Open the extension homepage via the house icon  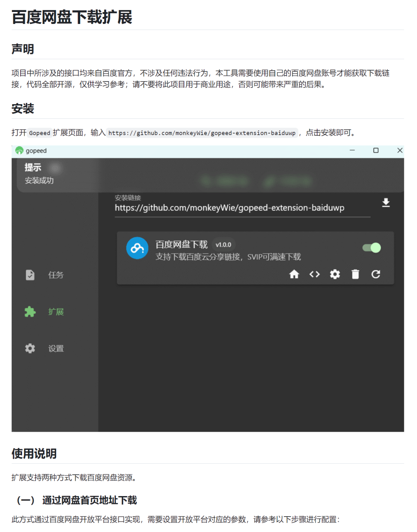294,274
